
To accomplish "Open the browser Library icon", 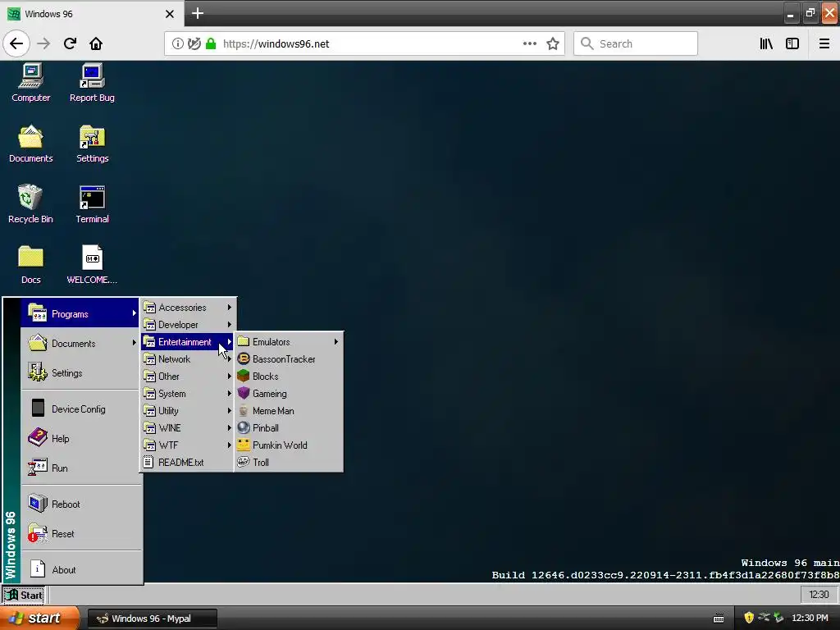I will click(x=766, y=43).
